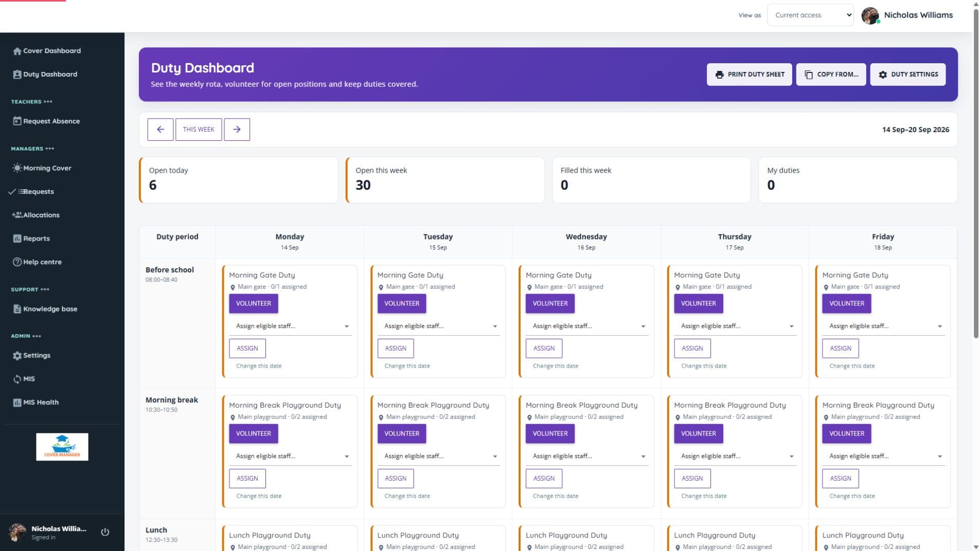Click the Morning Cover sun icon
The height and width of the screenshot is (551, 980).
pos(17,168)
